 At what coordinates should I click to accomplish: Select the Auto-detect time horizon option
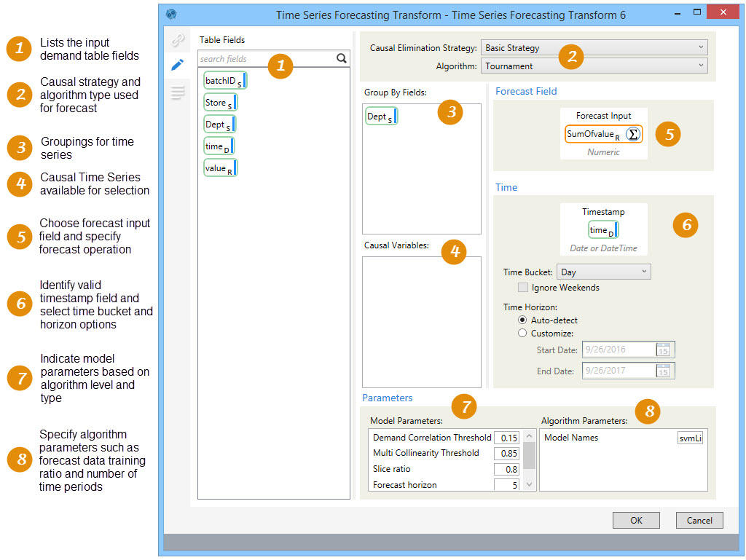[522, 320]
